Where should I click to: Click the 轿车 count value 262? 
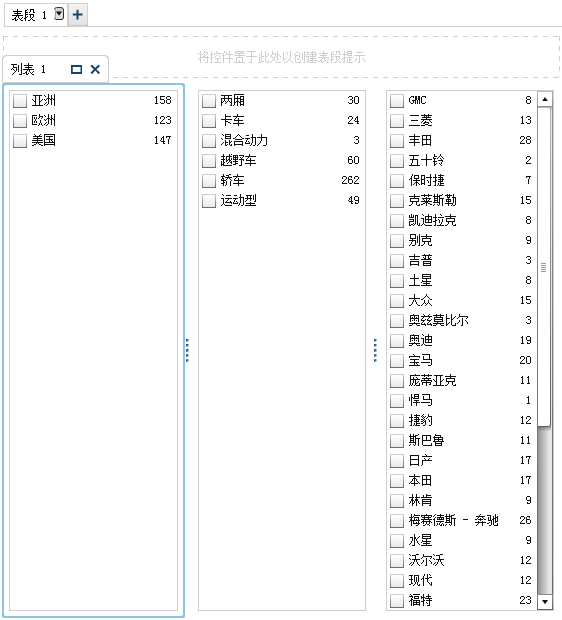[350, 180]
